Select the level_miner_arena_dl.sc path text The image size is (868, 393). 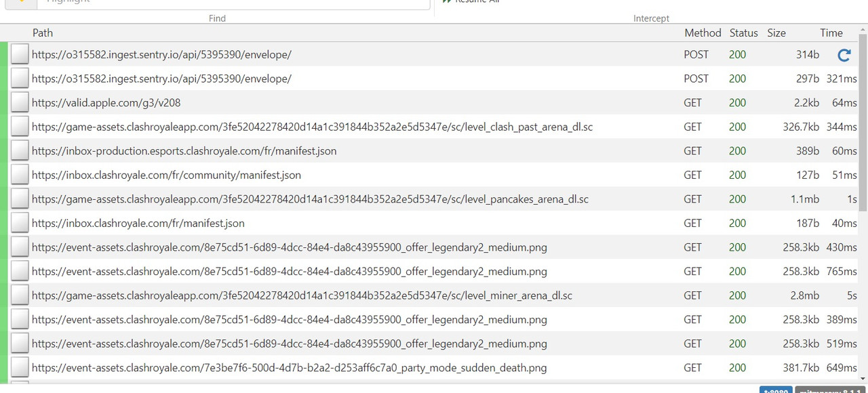coord(302,295)
